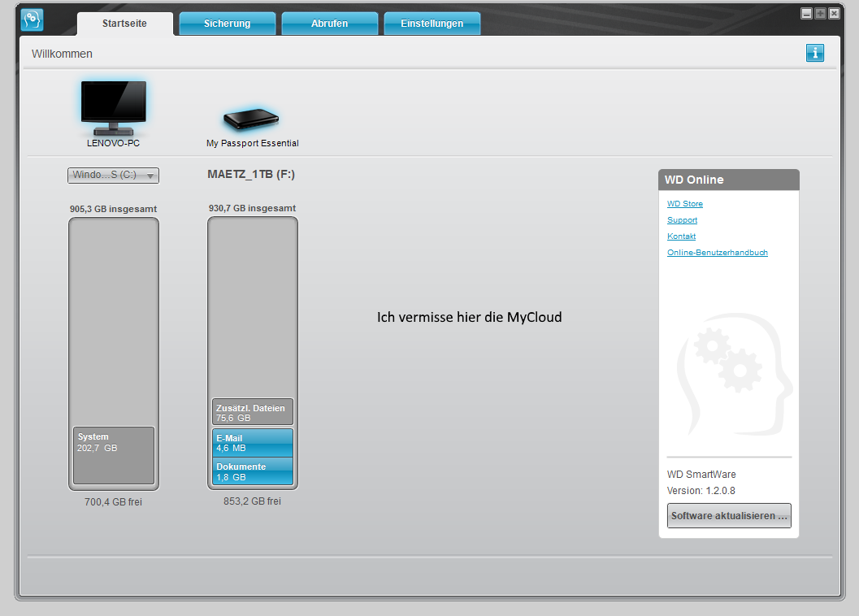This screenshot has height=616, width=859.
Task: Minimize the WD SmartWare window
Action: [x=806, y=14]
